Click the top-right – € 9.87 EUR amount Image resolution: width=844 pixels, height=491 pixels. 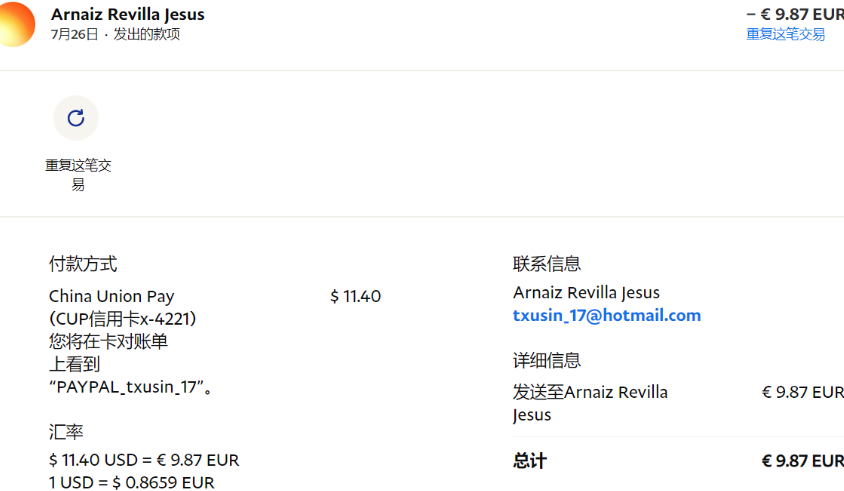795,14
